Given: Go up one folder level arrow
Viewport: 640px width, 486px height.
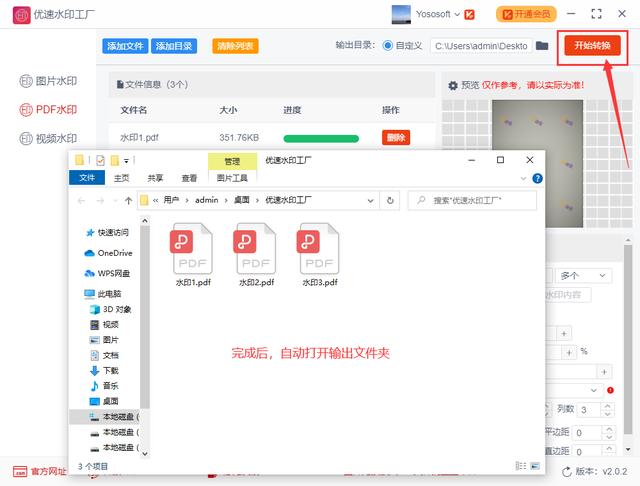Looking at the screenshot, I should (x=129, y=200).
